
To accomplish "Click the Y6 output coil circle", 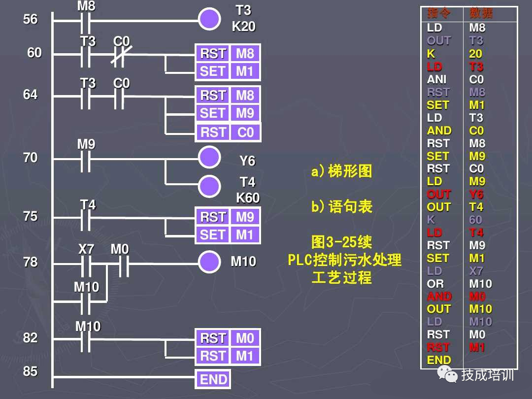I will click(210, 158).
